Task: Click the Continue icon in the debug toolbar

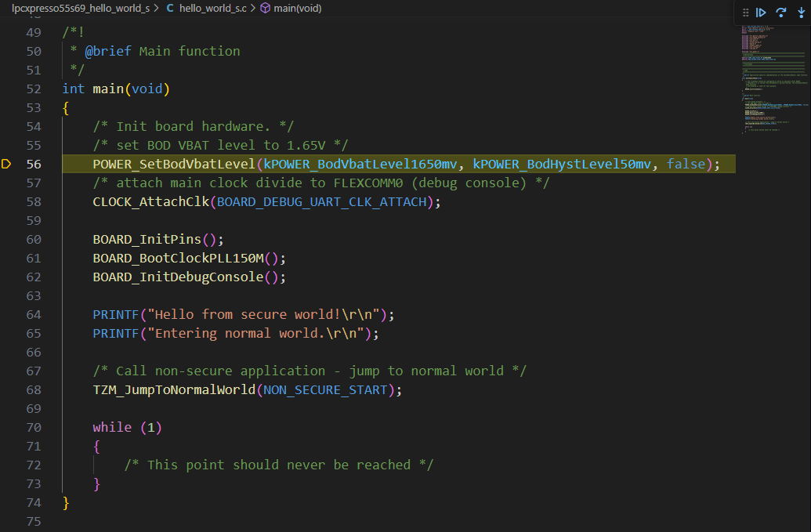Action: click(x=760, y=12)
